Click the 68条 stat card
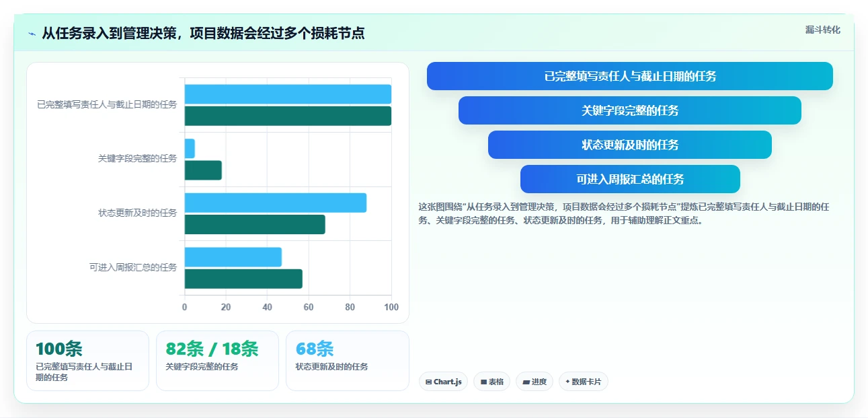This screenshot has height=418, width=868. (347, 361)
